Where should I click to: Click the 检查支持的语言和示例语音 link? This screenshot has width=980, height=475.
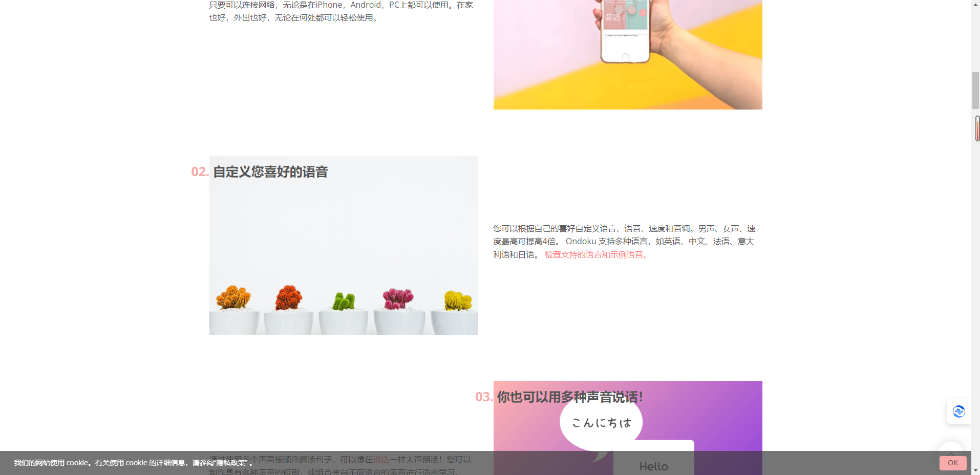pyautogui.click(x=595, y=254)
